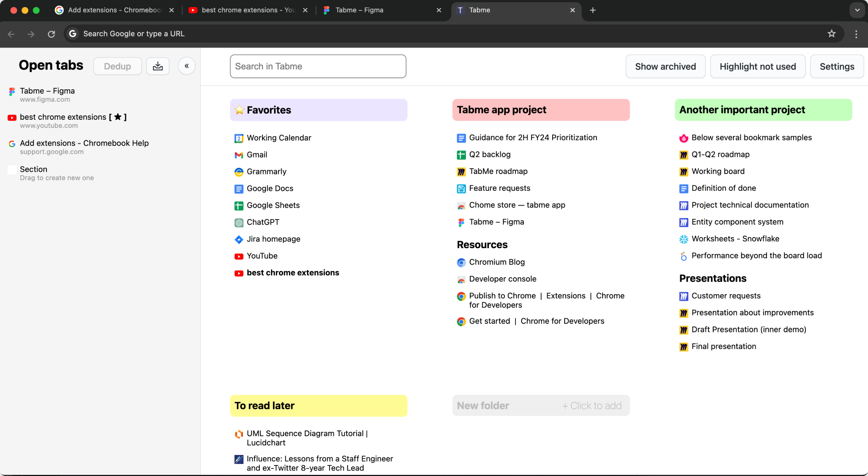Focus the Search in Tabme field
The width and height of the screenshot is (868, 476).
click(x=318, y=66)
